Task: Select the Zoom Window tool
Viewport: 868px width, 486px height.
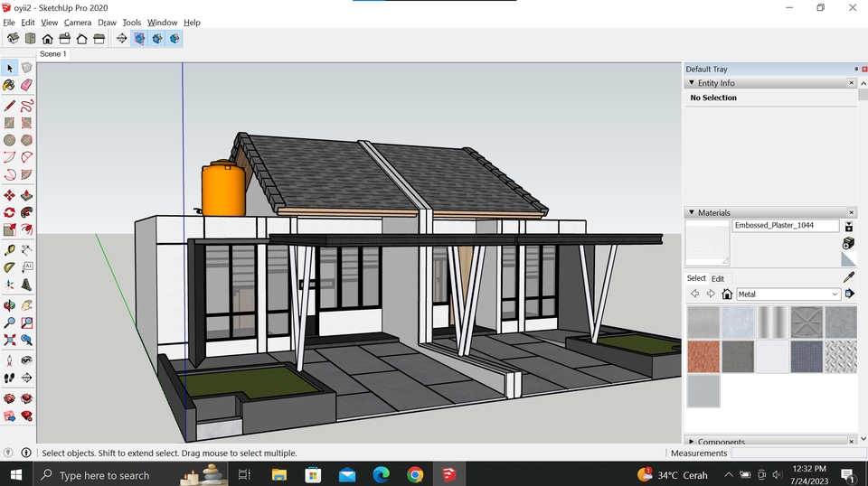Action: click(26, 322)
